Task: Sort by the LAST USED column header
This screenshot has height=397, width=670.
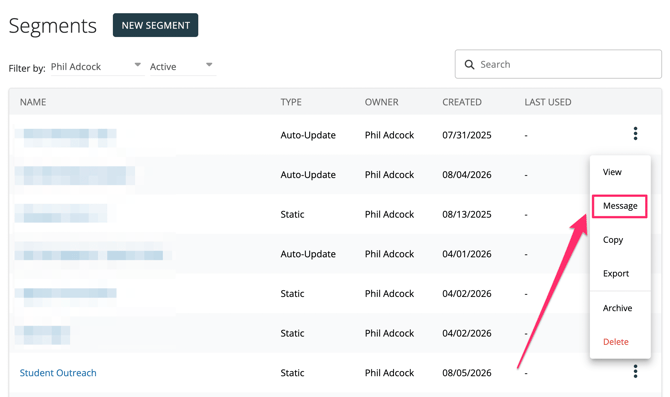Action: click(548, 102)
